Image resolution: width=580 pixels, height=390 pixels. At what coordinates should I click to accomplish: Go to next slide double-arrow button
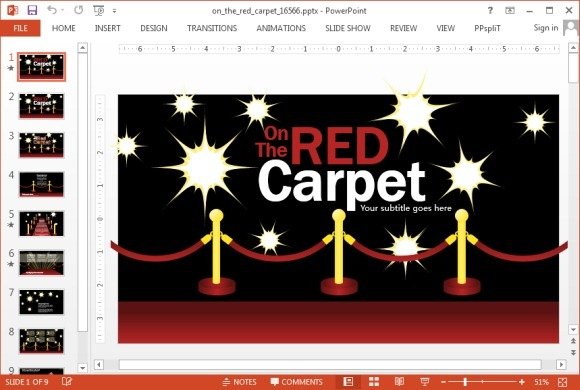[x=573, y=353]
